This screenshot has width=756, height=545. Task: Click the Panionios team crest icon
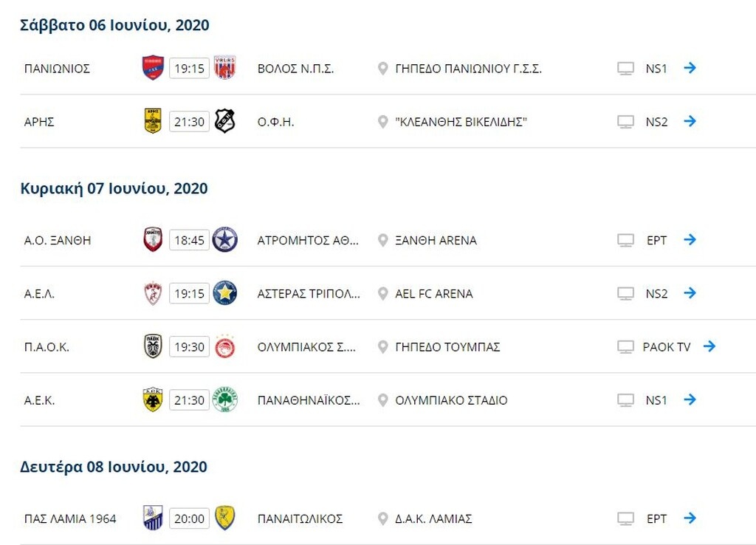(153, 68)
